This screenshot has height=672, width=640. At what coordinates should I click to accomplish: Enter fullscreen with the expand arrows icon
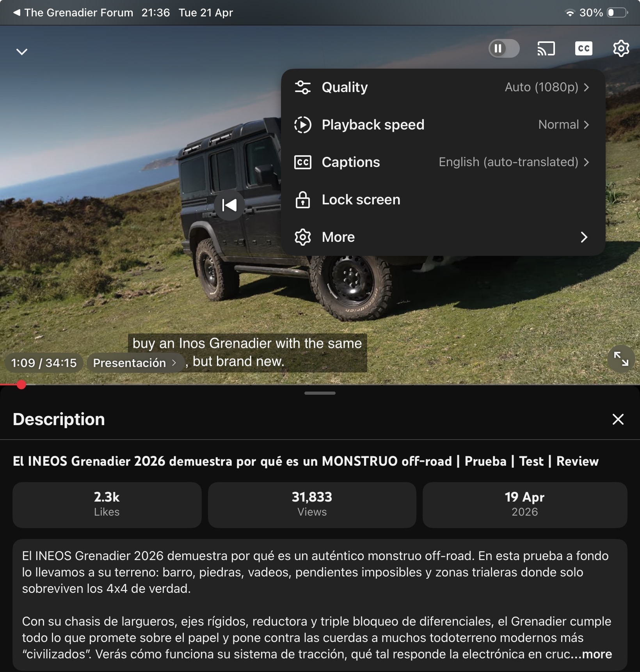(621, 359)
